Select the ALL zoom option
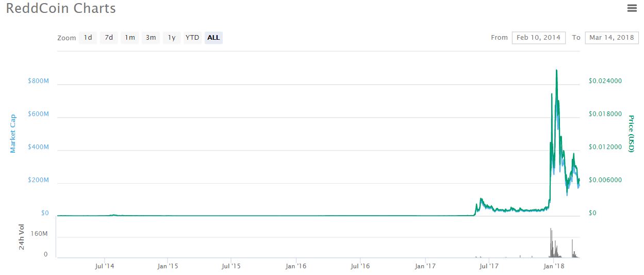 coord(213,38)
